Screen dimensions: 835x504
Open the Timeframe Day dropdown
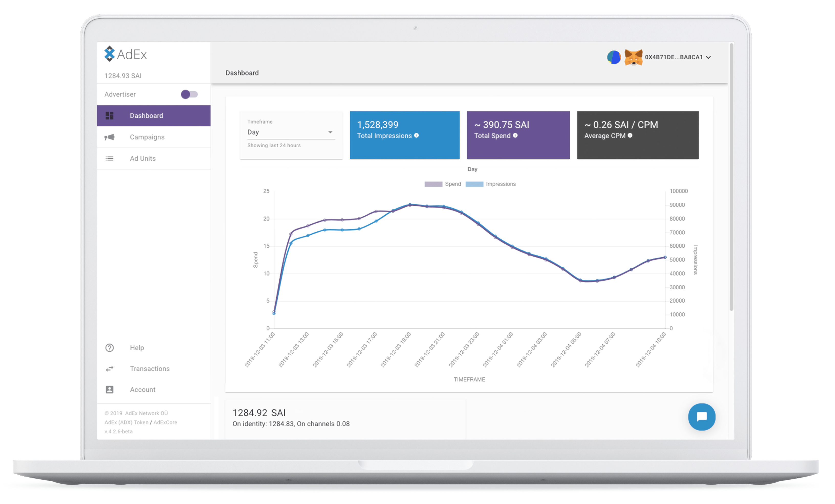pos(291,132)
